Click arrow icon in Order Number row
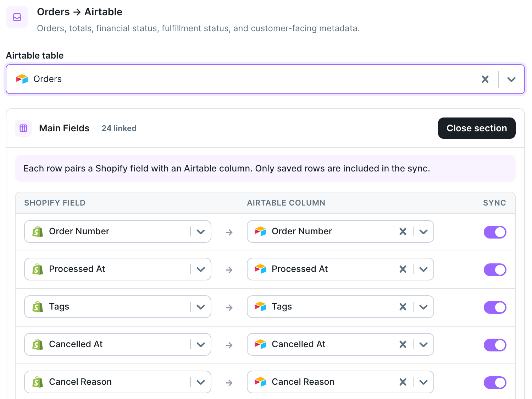The height and width of the screenshot is (399, 532). [229, 232]
